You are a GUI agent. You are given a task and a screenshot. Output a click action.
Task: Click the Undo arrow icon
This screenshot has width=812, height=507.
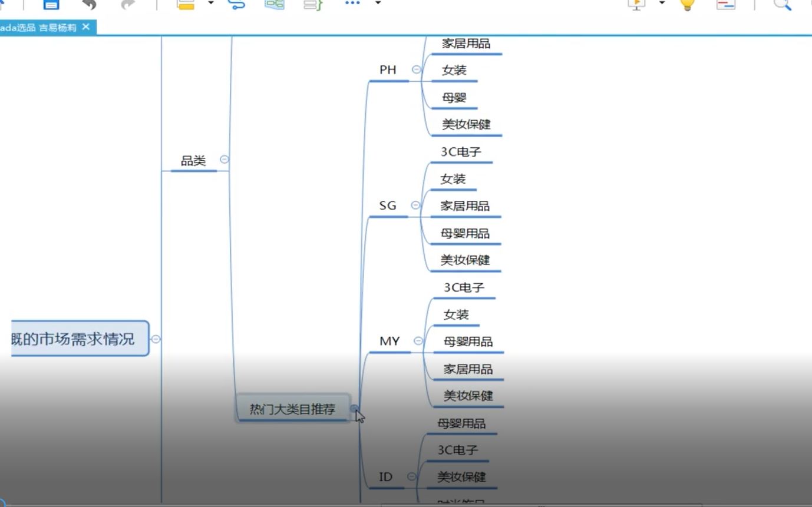click(89, 4)
